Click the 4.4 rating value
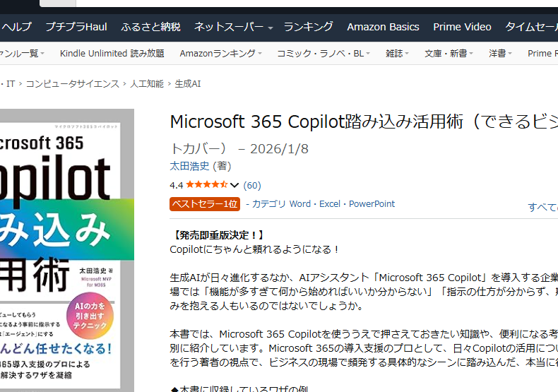Image resolution: width=558 pixels, height=392 pixels. (x=176, y=185)
